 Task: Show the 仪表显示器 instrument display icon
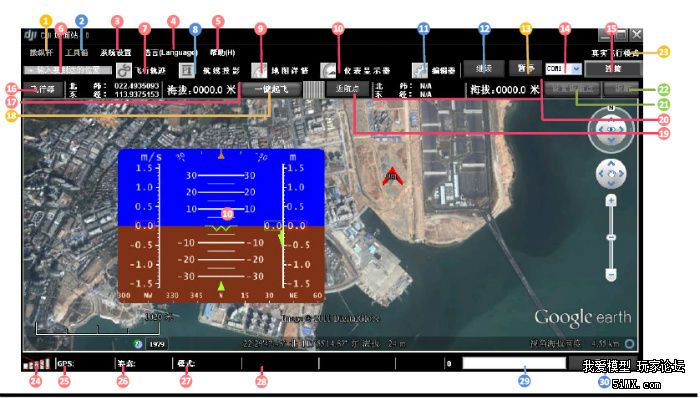[x=328, y=70]
